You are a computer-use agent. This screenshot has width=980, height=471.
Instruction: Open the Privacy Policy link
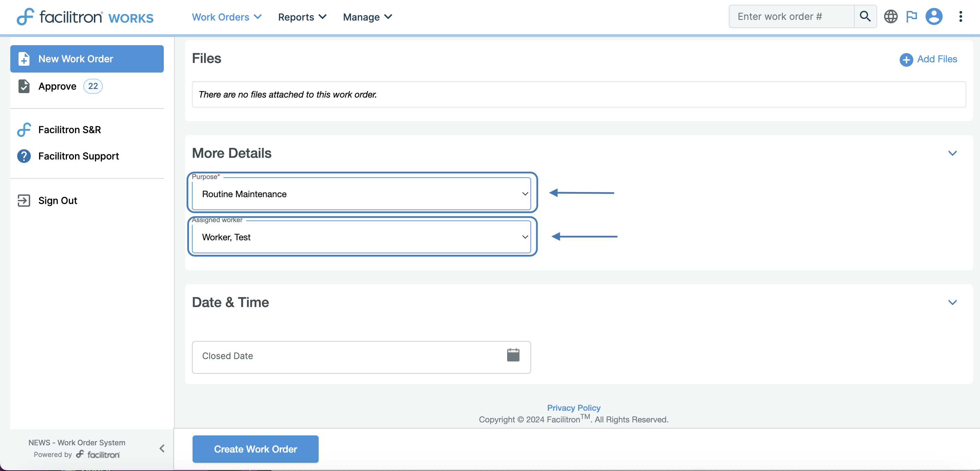pyautogui.click(x=573, y=408)
